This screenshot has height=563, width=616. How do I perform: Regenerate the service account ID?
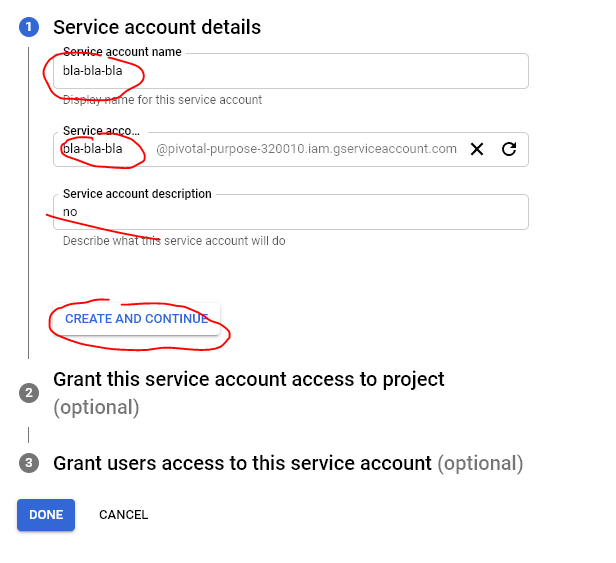coord(509,149)
